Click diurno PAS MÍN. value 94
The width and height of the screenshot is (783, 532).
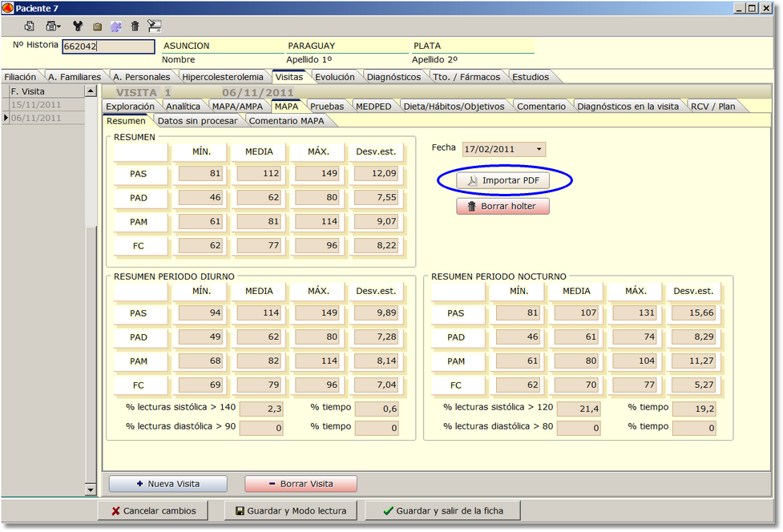200,312
